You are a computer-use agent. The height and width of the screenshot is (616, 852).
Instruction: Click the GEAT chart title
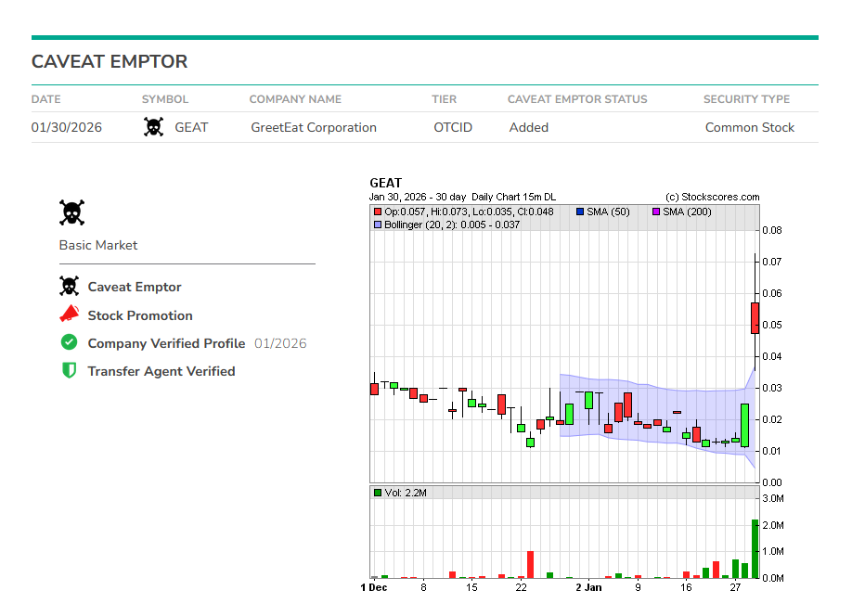pyautogui.click(x=386, y=183)
